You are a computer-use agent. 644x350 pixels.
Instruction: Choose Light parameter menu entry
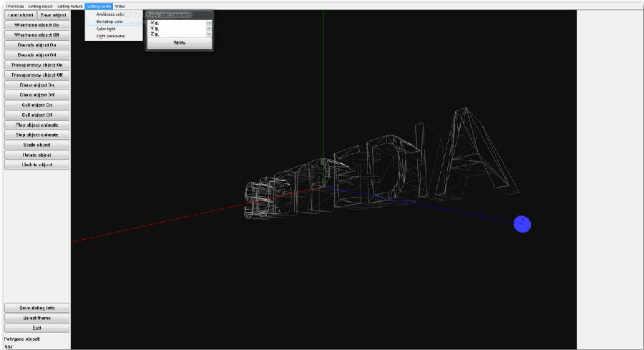[x=114, y=37]
